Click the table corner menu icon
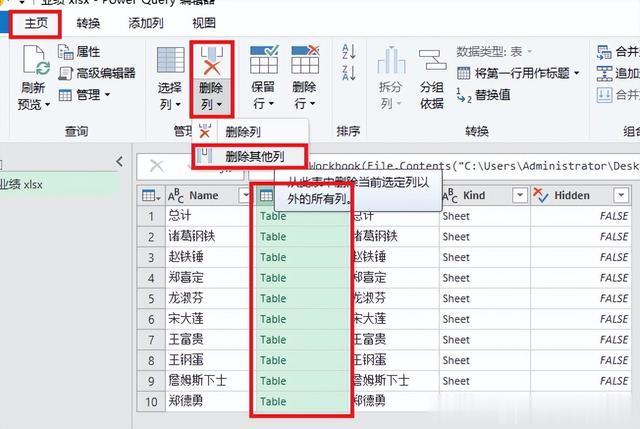 [x=151, y=196]
